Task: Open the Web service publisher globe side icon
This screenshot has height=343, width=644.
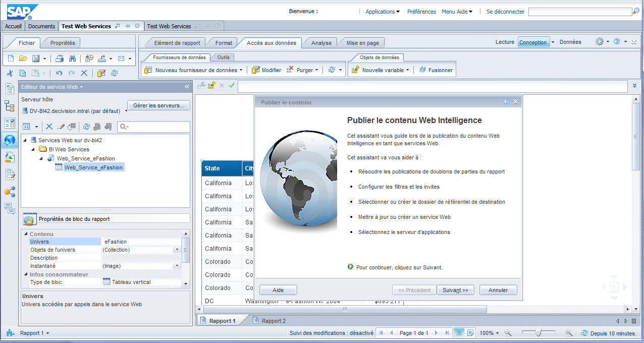Action: pos(10,141)
